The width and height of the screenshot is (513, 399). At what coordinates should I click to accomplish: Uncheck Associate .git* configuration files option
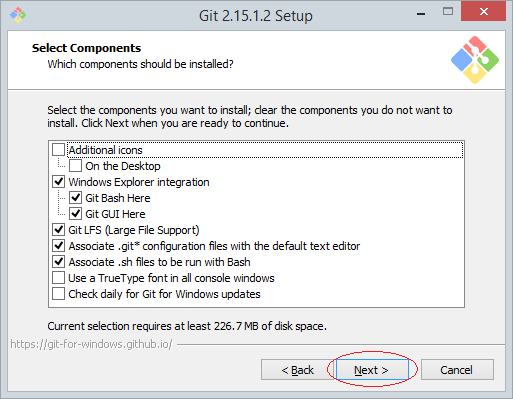(58, 246)
